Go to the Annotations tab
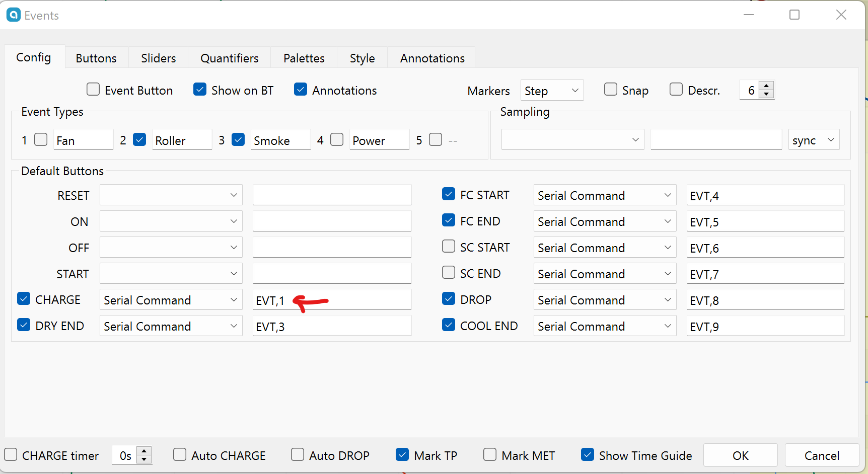This screenshot has height=474, width=868. coord(432,58)
